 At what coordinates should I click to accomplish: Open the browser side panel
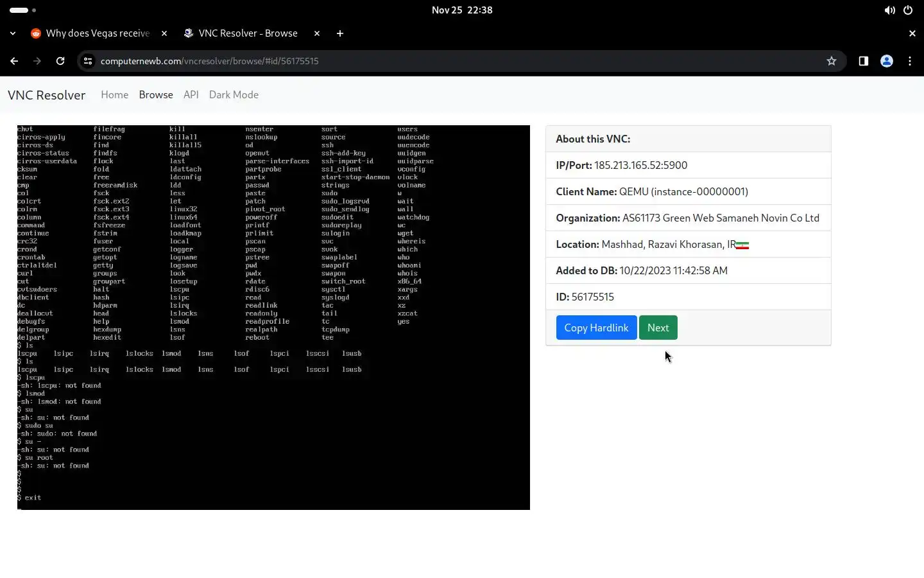pos(864,61)
